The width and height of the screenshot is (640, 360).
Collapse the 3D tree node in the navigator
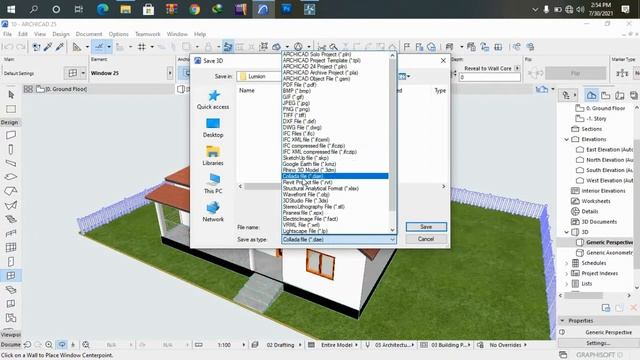click(x=567, y=232)
